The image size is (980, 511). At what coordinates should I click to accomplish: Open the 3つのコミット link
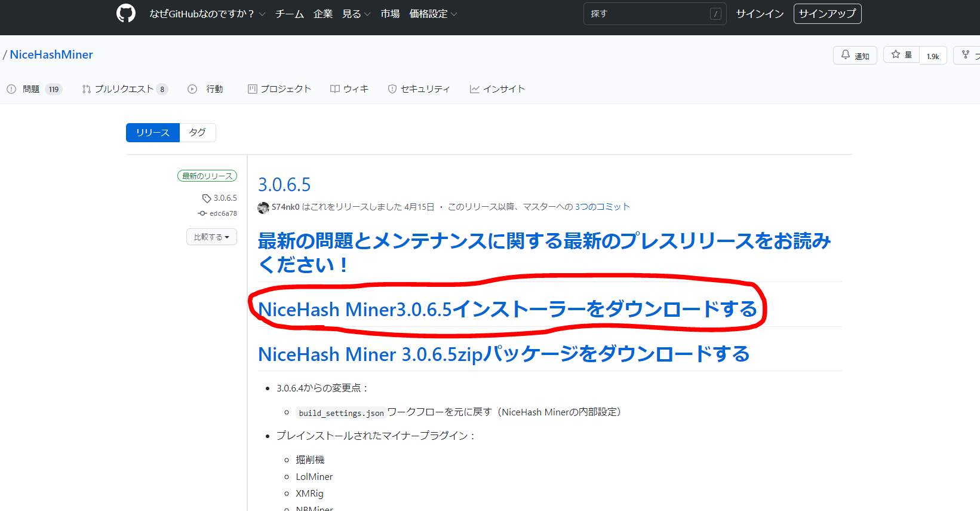click(603, 207)
